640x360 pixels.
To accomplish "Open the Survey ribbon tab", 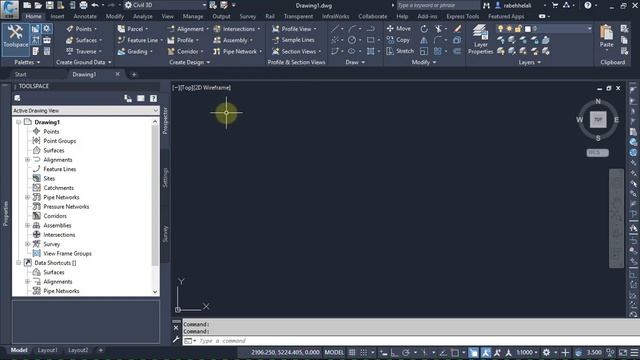I will pos(248,17).
